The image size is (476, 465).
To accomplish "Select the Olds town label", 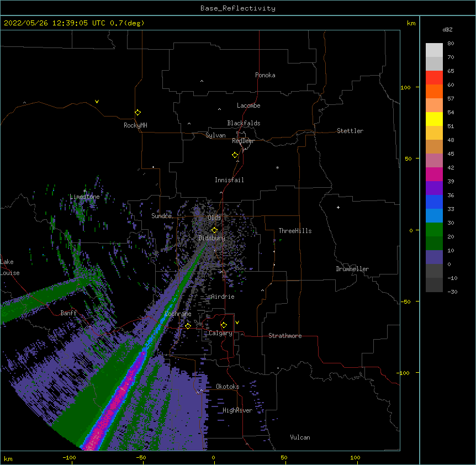I will click(214, 218).
